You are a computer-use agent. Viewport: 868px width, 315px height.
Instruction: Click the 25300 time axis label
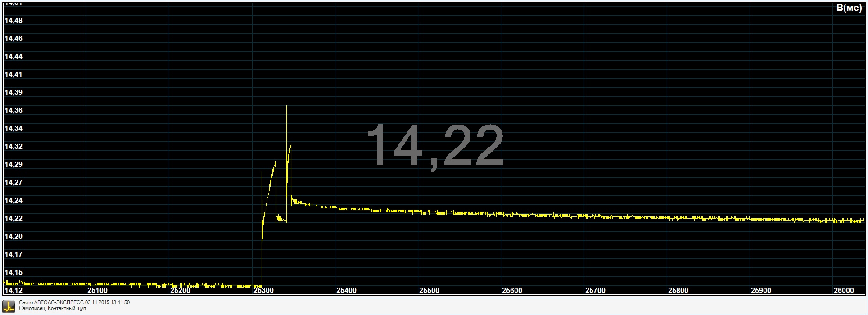click(263, 290)
